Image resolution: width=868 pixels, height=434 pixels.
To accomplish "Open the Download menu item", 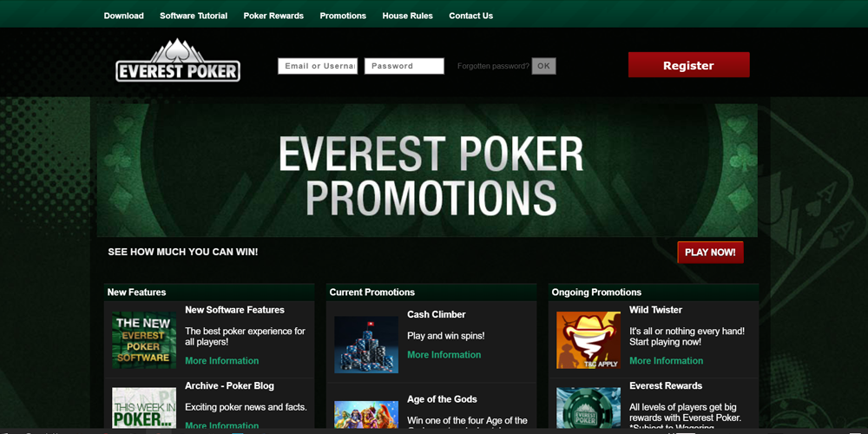I will point(123,16).
